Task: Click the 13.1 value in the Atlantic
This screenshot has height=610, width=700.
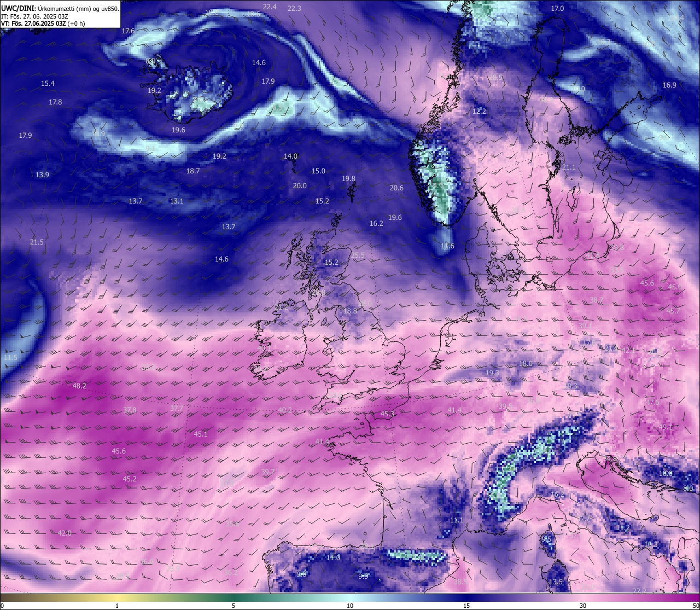Action: [x=177, y=201]
